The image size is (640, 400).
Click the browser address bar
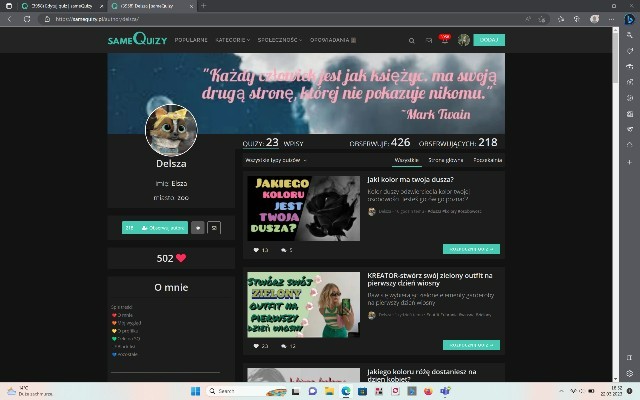point(200,19)
